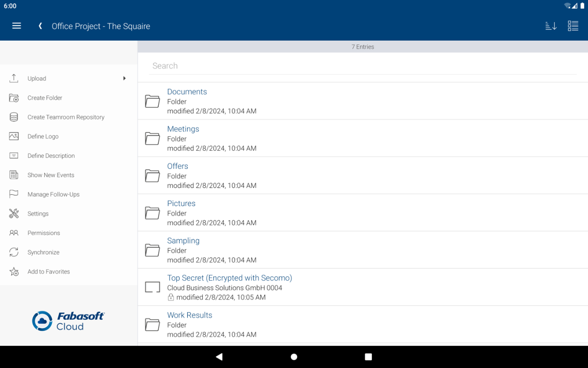The image size is (588, 368).
Task: Click the Office Project - The Squaire title
Action: pos(101,26)
